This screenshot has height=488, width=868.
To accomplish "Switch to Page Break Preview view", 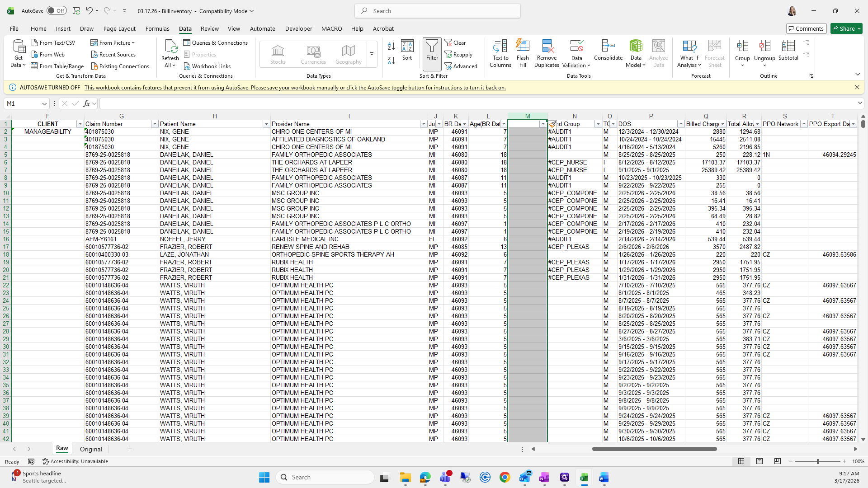I will click(x=777, y=461).
